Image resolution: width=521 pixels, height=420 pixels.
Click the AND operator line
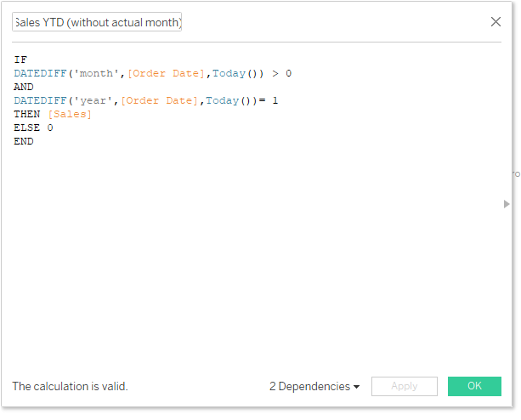click(x=24, y=87)
